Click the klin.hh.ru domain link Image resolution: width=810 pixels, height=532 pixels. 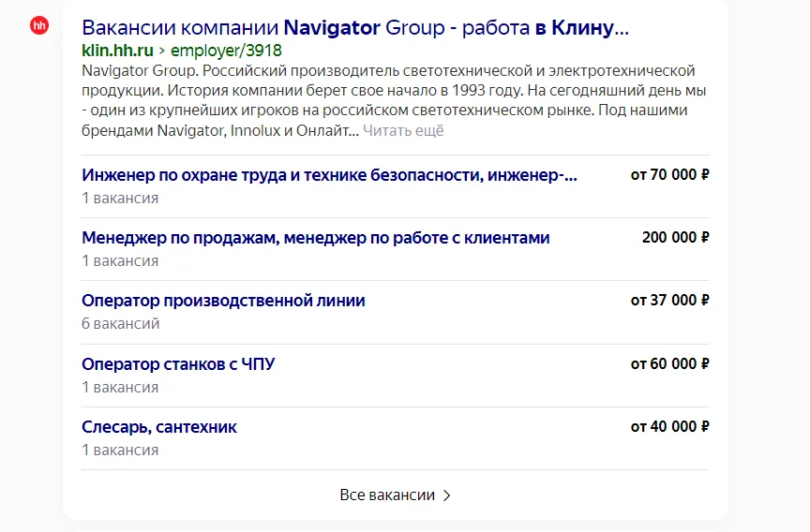pos(117,51)
